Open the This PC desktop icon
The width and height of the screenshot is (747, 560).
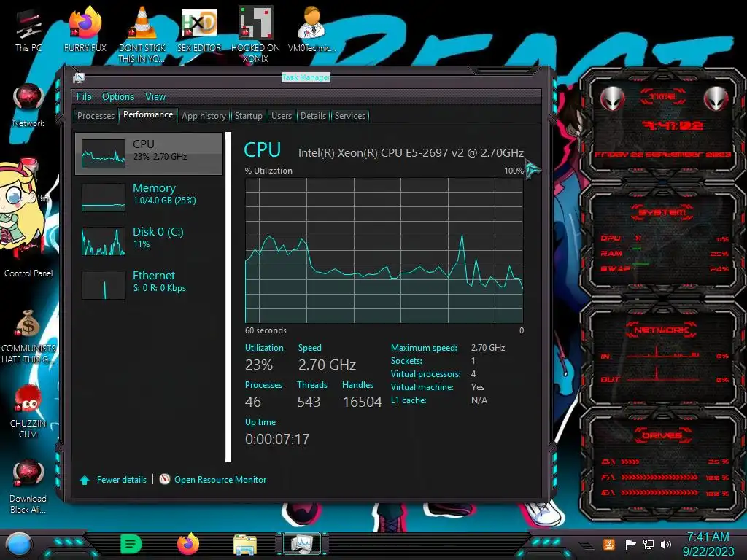click(28, 31)
